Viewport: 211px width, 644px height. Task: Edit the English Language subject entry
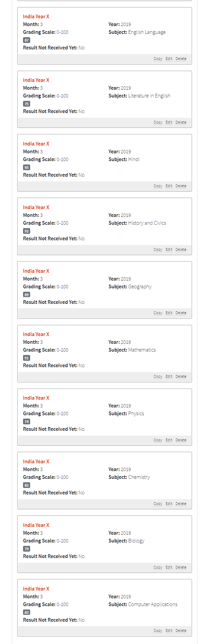click(169, 59)
